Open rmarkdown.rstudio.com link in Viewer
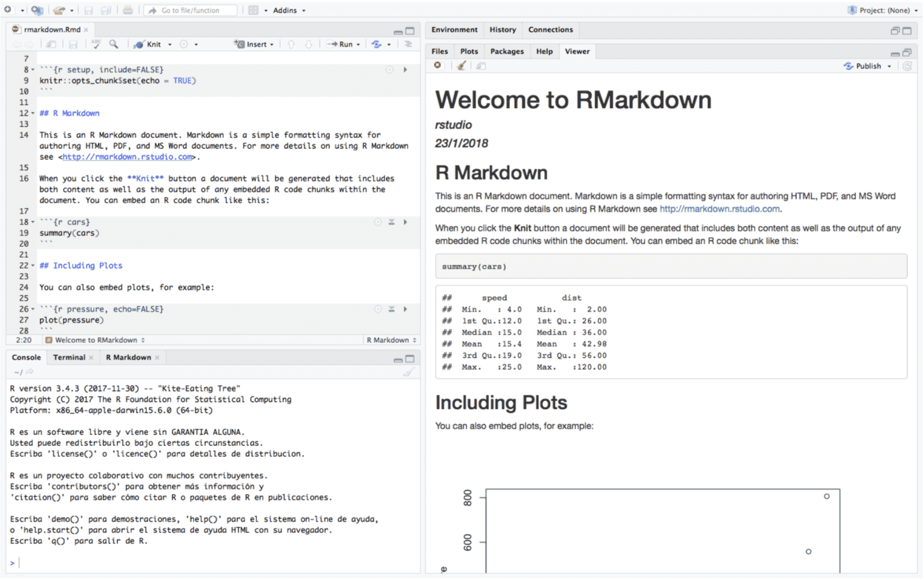The height and width of the screenshot is (580, 924). click(x=719, y=209)
